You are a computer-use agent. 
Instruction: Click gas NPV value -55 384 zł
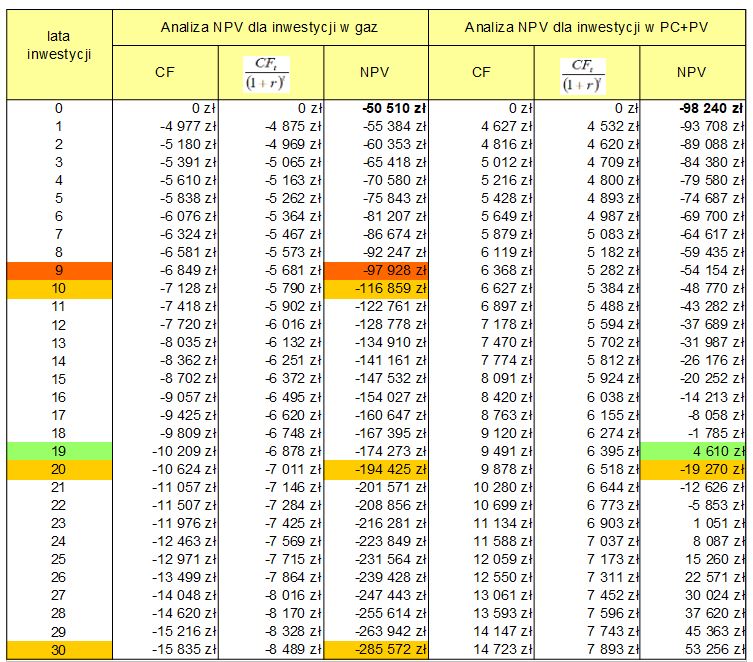(x=394, y=127)
